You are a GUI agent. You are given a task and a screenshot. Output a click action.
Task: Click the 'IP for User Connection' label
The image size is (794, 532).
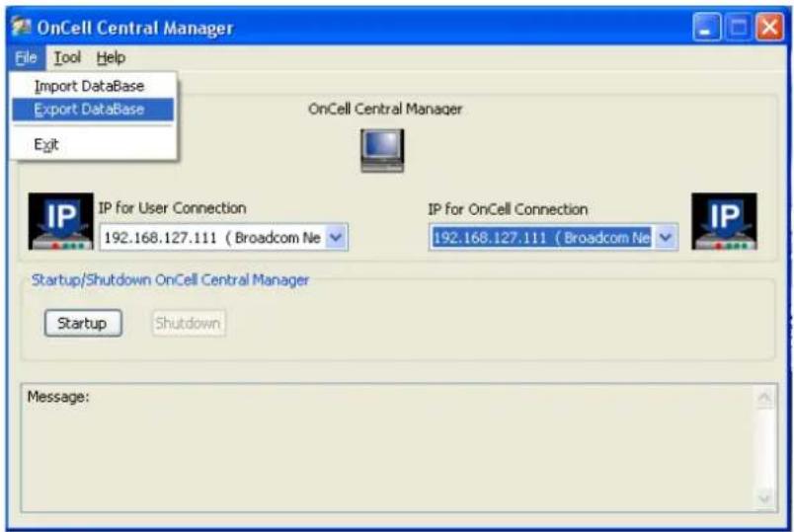172,208
